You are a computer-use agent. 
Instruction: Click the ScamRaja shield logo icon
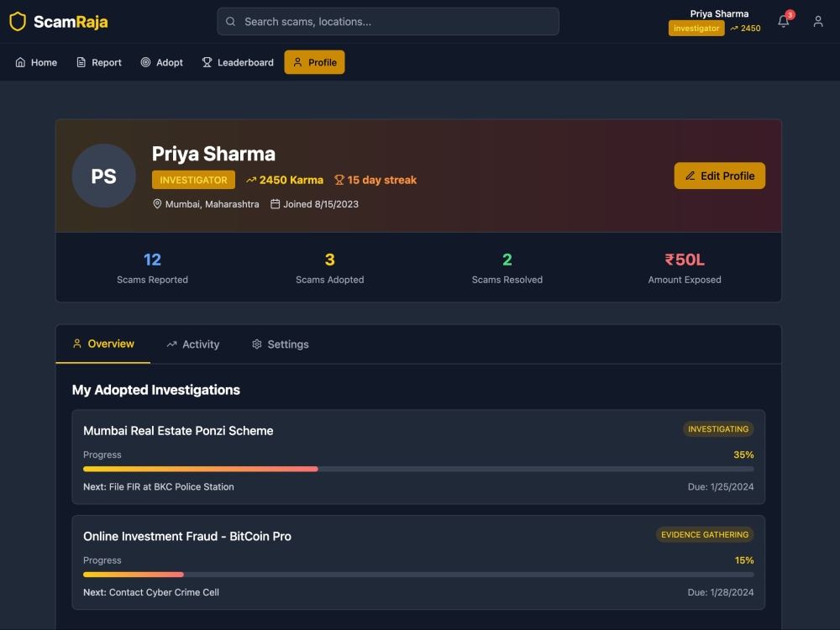[x=18, y=22]
